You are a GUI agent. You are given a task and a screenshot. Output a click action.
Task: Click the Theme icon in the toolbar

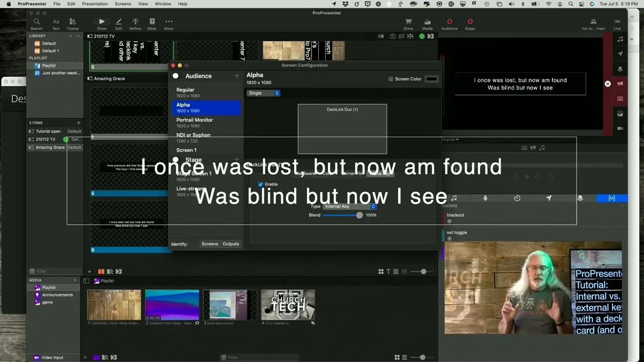click(72, 22)
